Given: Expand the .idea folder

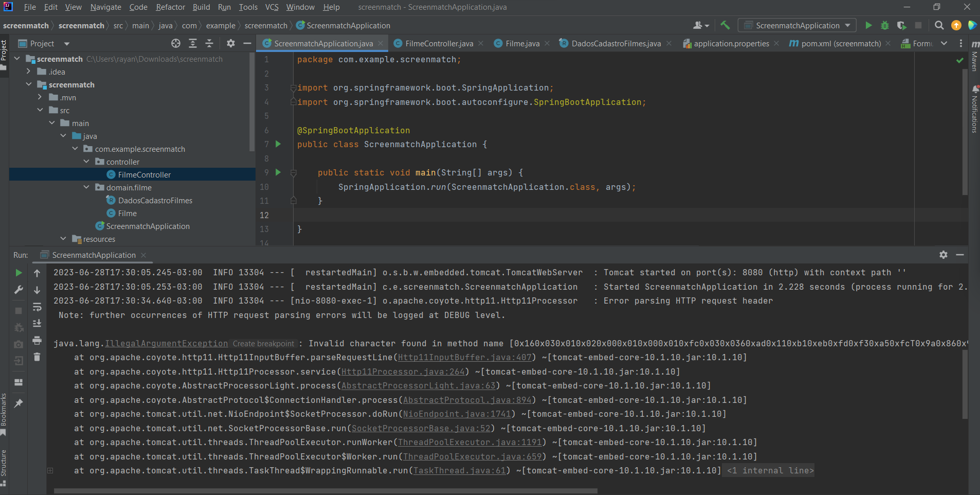Looking at the screenshot, I should (x=29, y=72).
